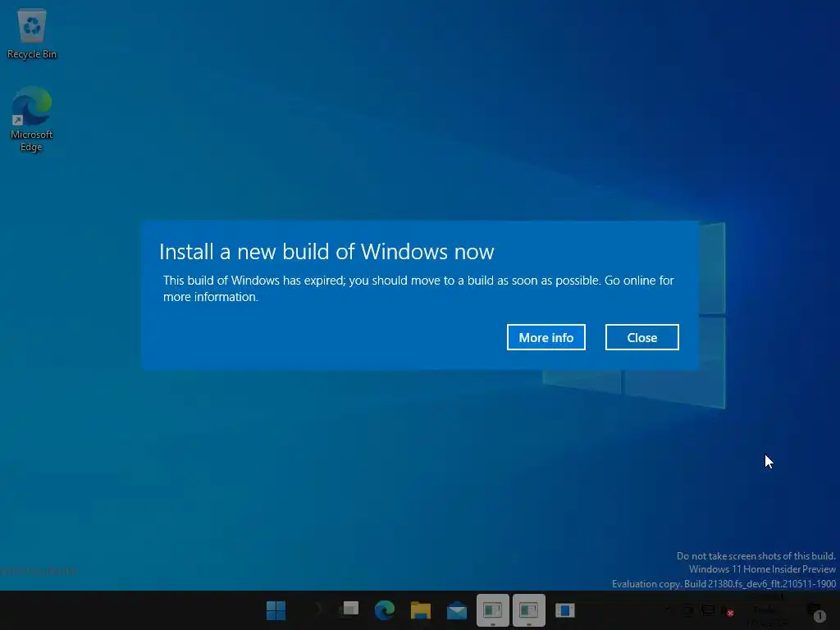This screenshot has width=840, height=630.
Task: Open the Recycle Bin desktop icon
Action: (x=32, y=34)
